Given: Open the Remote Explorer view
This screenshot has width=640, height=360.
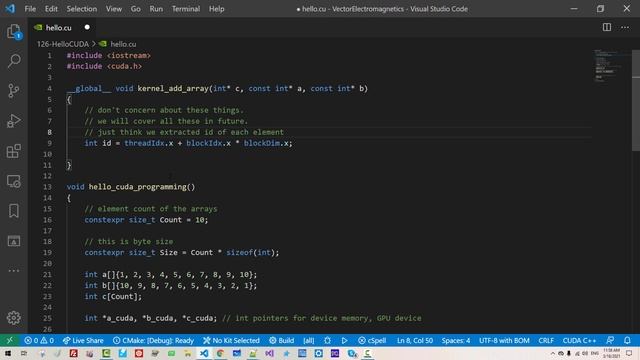Looking at the screenshot, I should (x=14, y=181).
